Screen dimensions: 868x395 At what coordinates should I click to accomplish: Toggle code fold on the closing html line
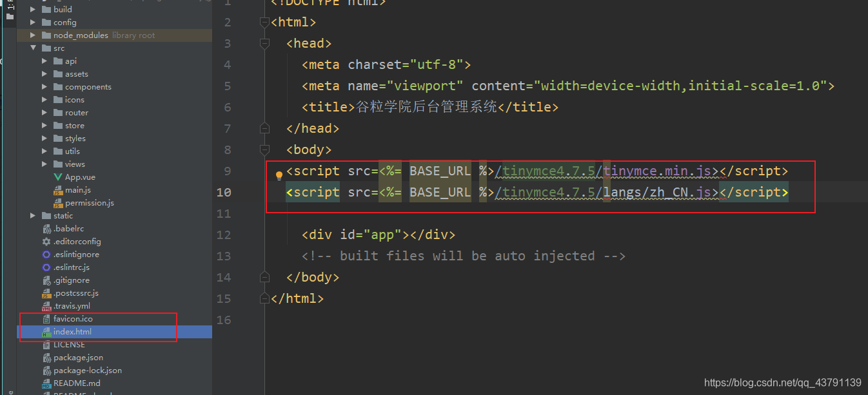(264, 298)
